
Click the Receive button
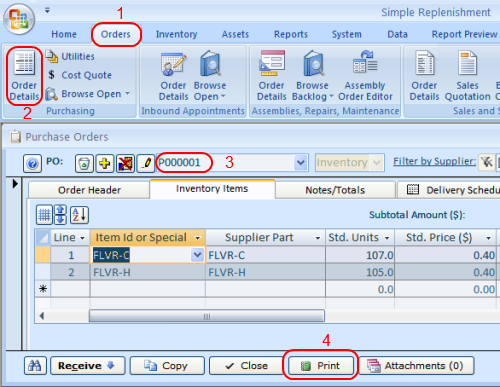click(x=88, y=366)
